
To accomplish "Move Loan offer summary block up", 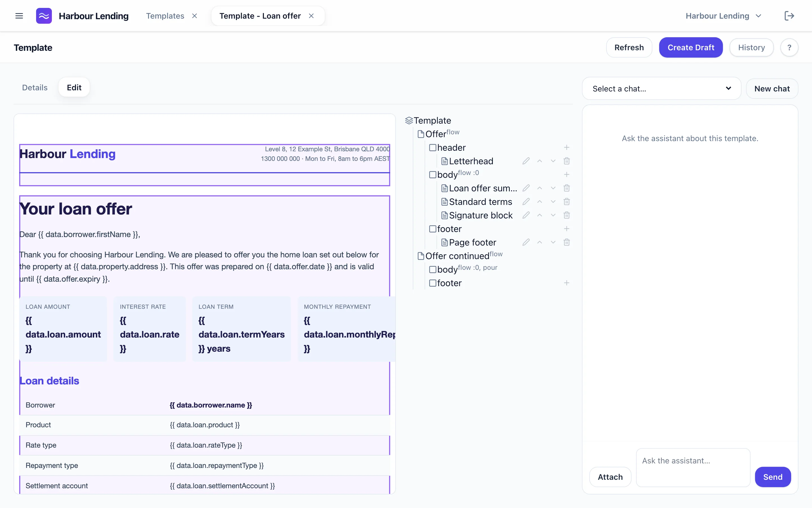I will [540, 188].
